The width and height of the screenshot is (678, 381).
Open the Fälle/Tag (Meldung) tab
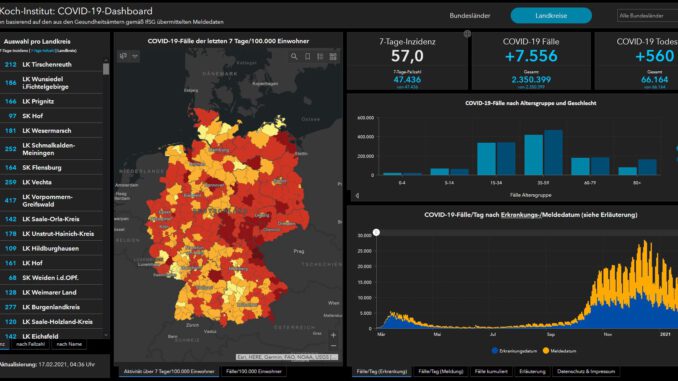click(441, 371)
